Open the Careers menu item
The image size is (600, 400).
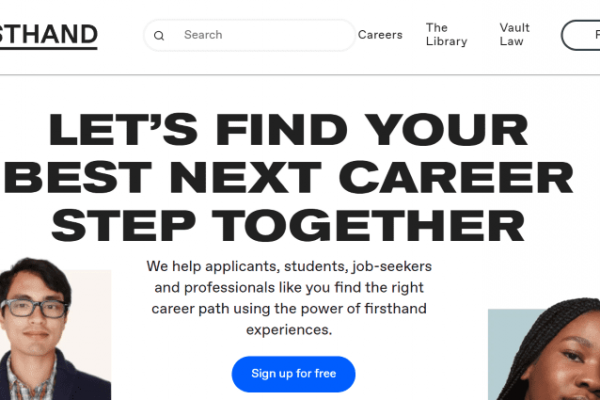(380, 35)
